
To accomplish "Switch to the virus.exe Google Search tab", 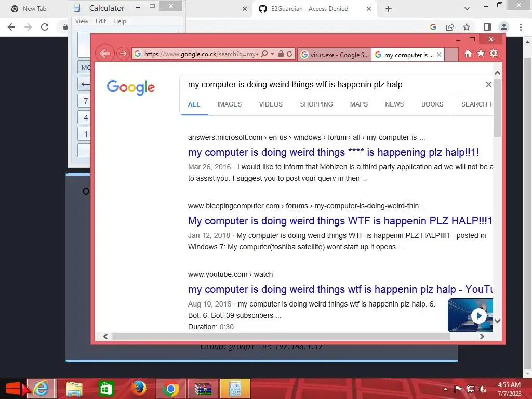I will pos(335,55).
